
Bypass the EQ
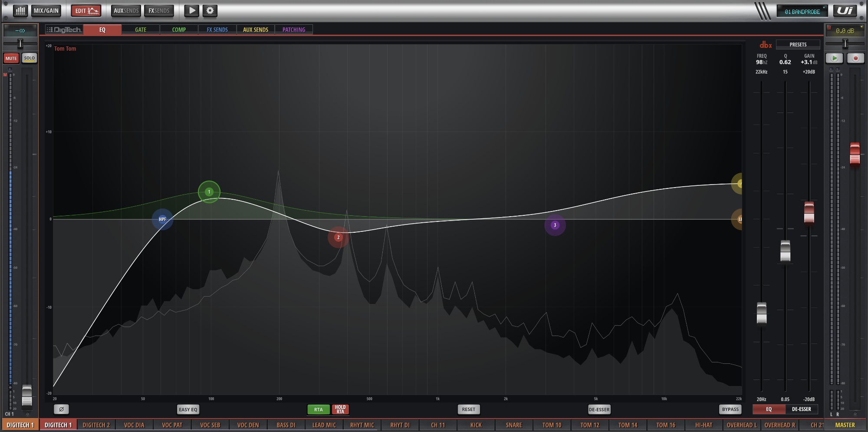pyautogui.click(x=730, y=409)
